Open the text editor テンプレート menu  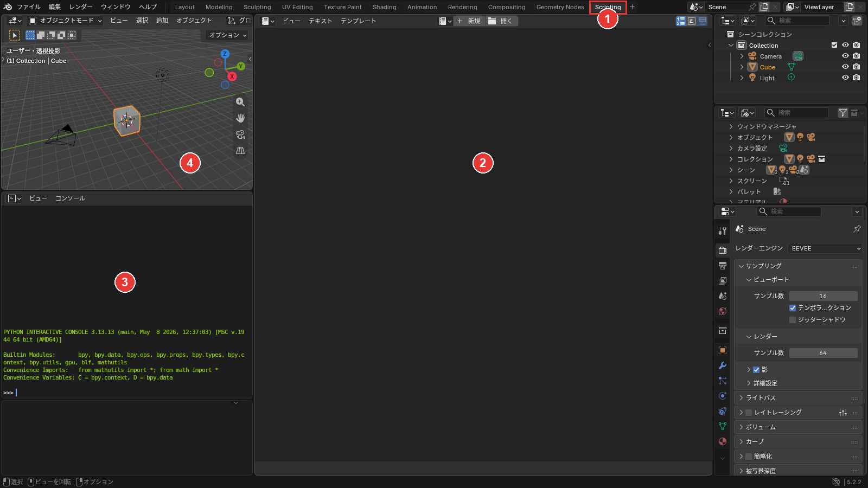pyautogui.click(x=358, y=21)
